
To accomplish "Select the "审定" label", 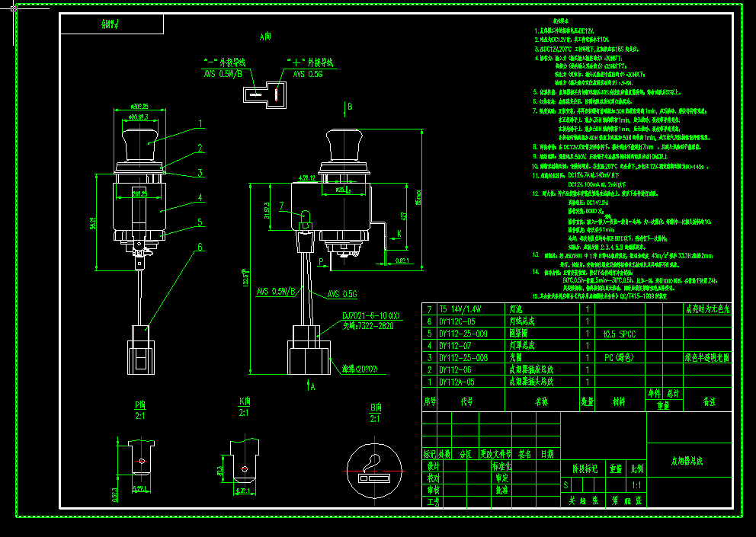I will pyautogui.click(x=502, y=478).
